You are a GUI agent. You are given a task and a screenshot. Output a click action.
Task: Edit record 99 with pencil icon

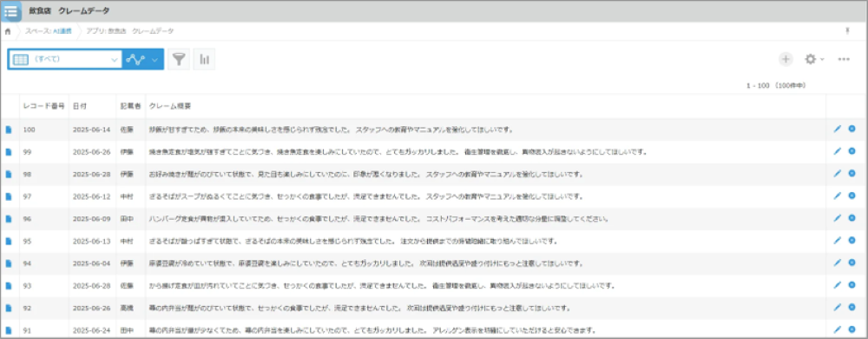[837, 151]
